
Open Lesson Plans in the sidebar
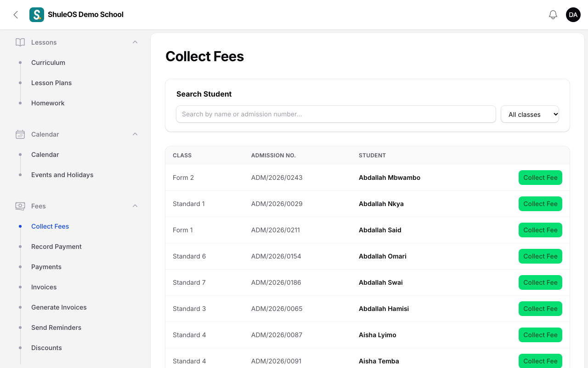pos(51,83)
